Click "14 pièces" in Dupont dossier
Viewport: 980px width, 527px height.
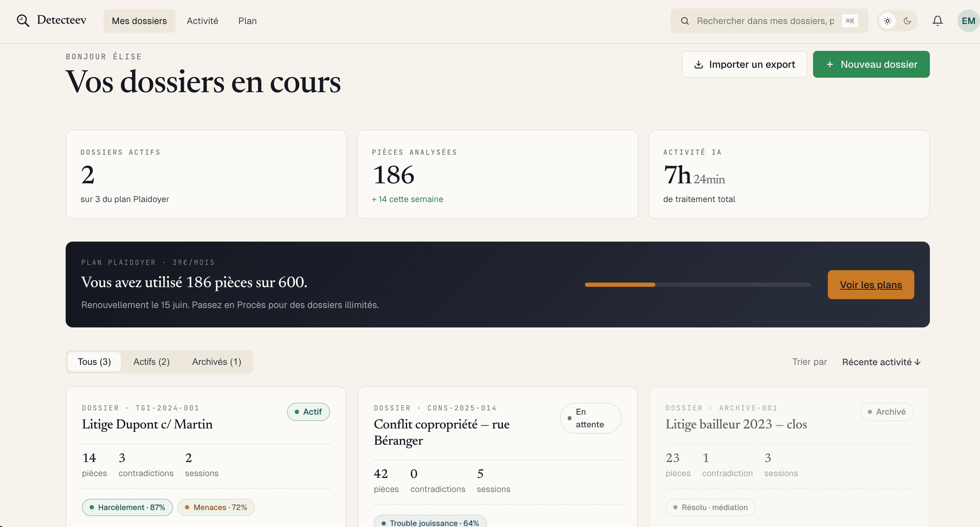pyautogui.click(x=94, y=464)
